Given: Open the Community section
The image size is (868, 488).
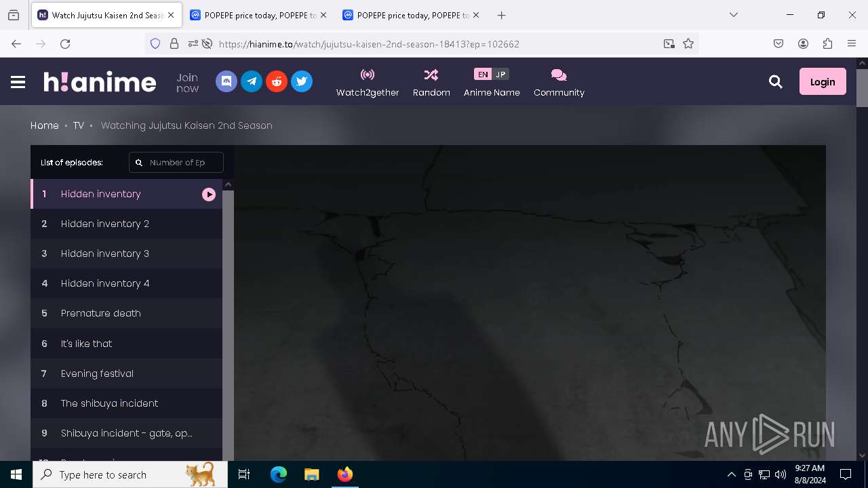Looking at the screenshot, I should coord(559,83).
